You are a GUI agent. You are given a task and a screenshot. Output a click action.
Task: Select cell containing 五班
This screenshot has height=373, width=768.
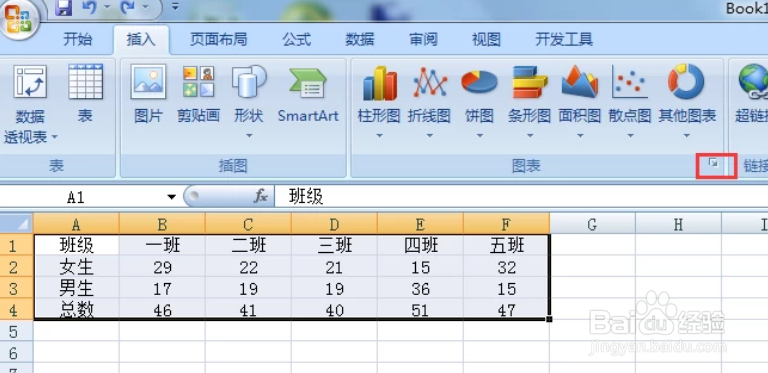(506, 245)
